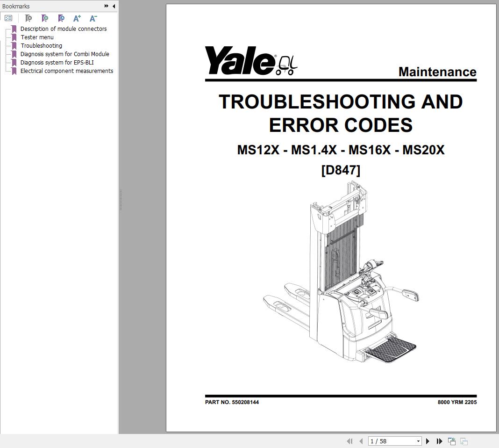Viewport: 499px width, 448px height.
Task: Jump to the last page
Action: click(440, 441)
